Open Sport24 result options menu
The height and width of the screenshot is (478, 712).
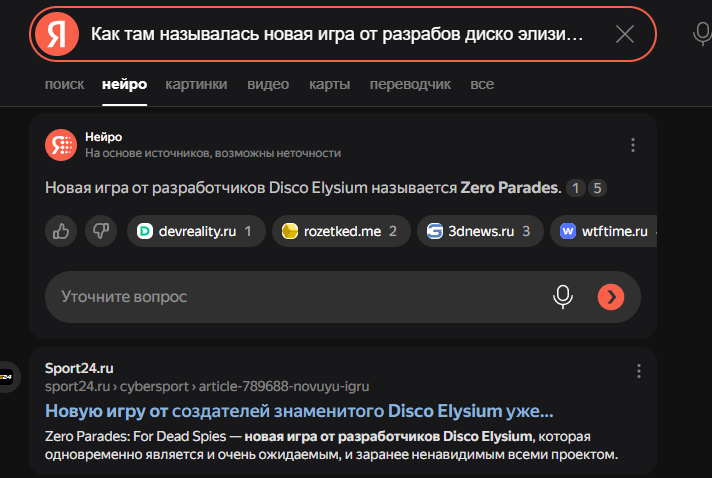pyautogui.click(x=639, y=371)
